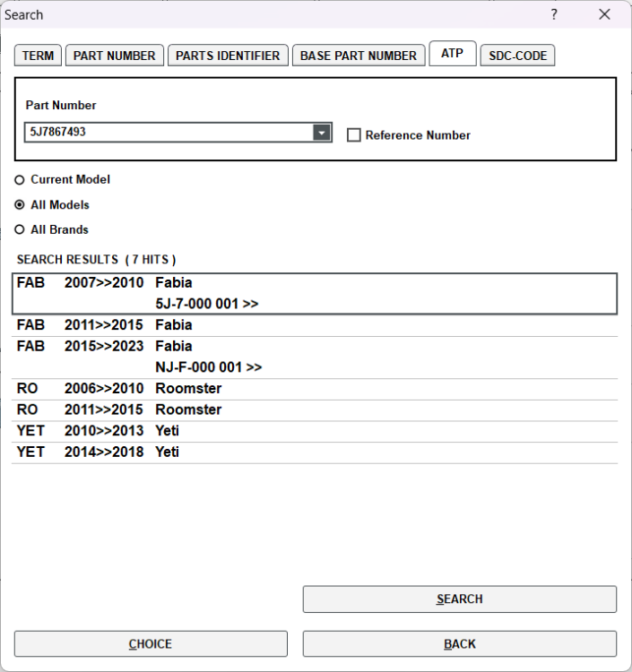Select the Roomster 2011>>2015 result
Viewport: 632px width, 672px height.
pyautogui.click(x=315, y=410)
